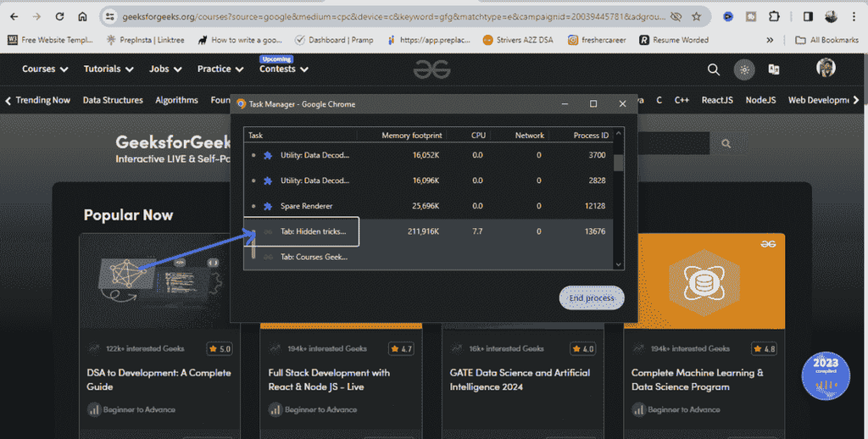Open the Dashboard Pramp bookmark

pyautogui.click(x=334, y=40)
